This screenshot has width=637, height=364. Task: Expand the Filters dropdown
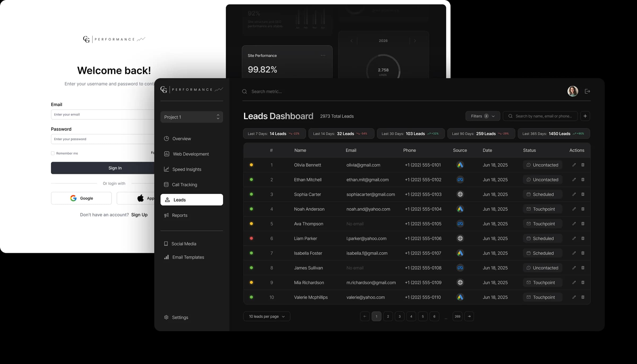483,116
